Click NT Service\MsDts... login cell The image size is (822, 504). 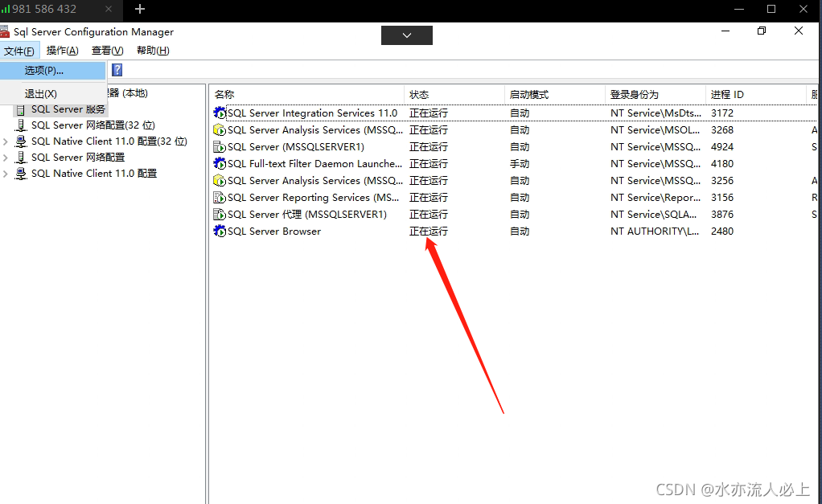point(656,113)
